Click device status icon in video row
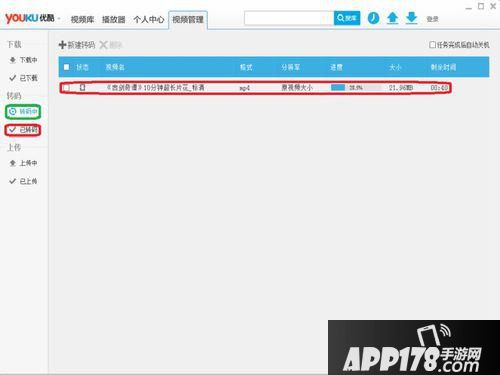500x375 pixels. coord(82,87)
